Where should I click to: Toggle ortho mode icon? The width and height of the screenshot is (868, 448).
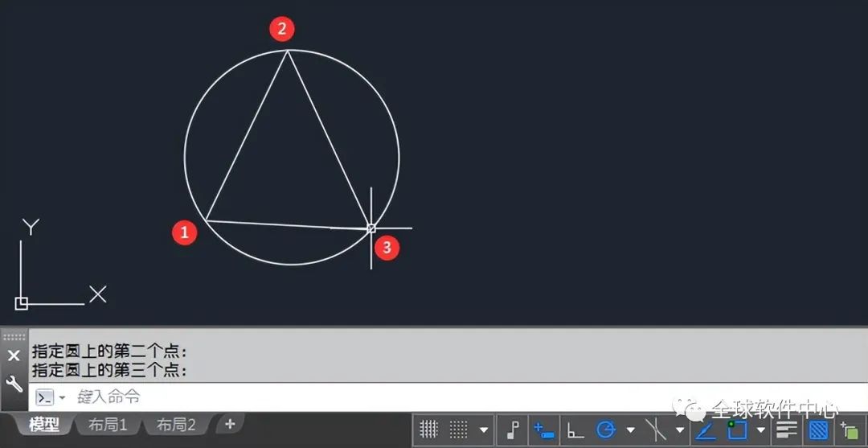click(575, 430)
